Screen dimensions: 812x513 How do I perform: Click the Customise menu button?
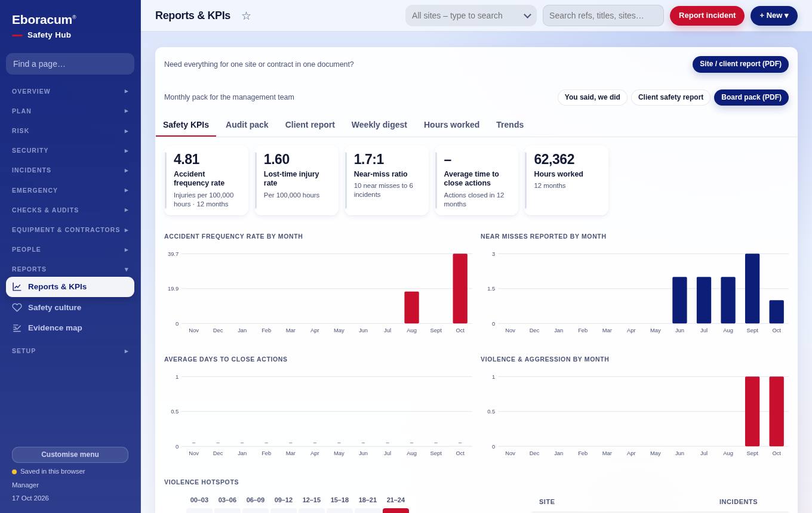tap(70, 455)
